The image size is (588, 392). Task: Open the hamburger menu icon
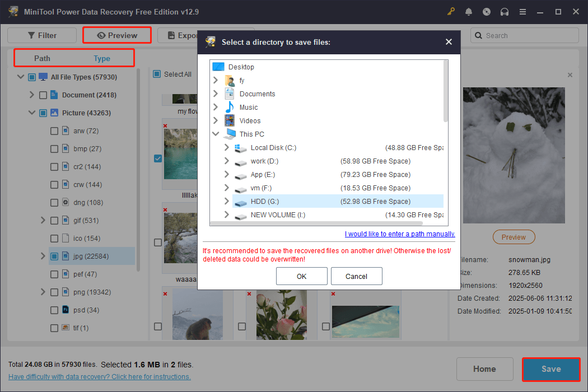(522, 12)
